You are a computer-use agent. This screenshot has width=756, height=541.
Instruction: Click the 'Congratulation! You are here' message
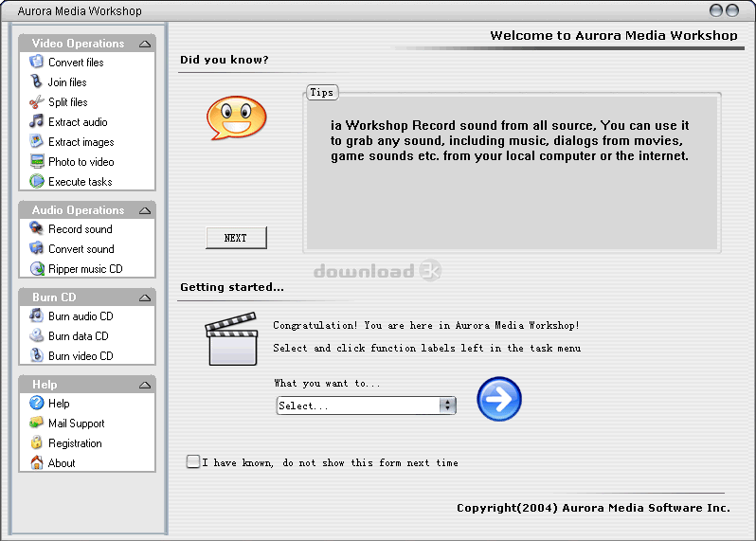pos(425,326)
